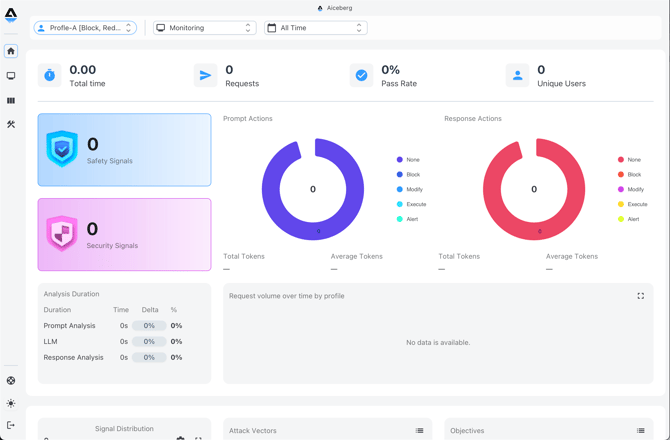Open the Objectives list icon
The width and height of the screenshot is (670, 440).
pos(641,431)
